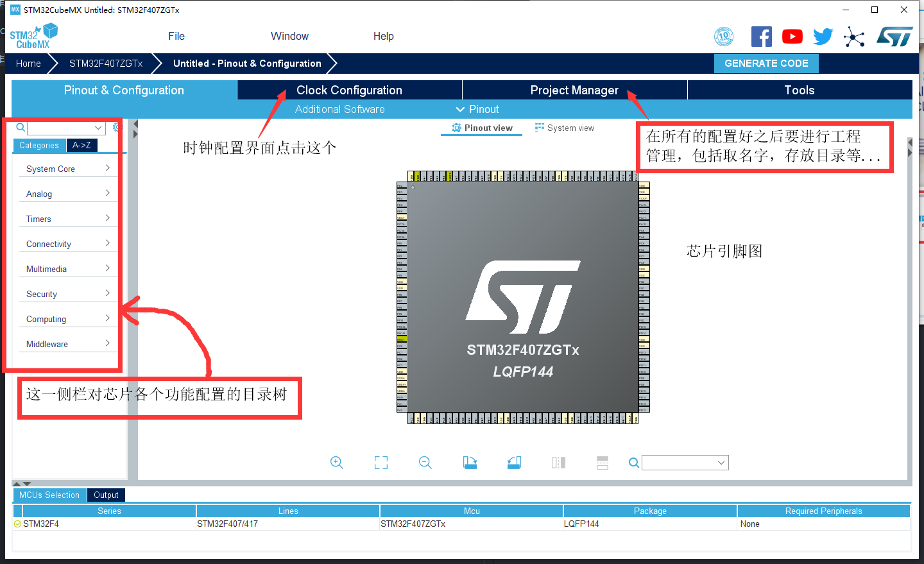924x564 pixels.
Task: Click the Required Peripherals column header
Action: pyautogui.click(x=824, y=511)
